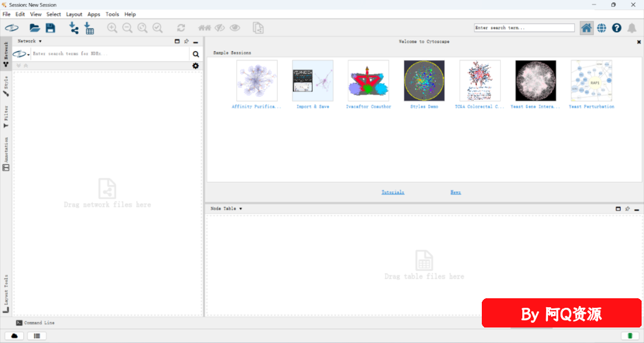Open session file folder icon

[35, 28]
